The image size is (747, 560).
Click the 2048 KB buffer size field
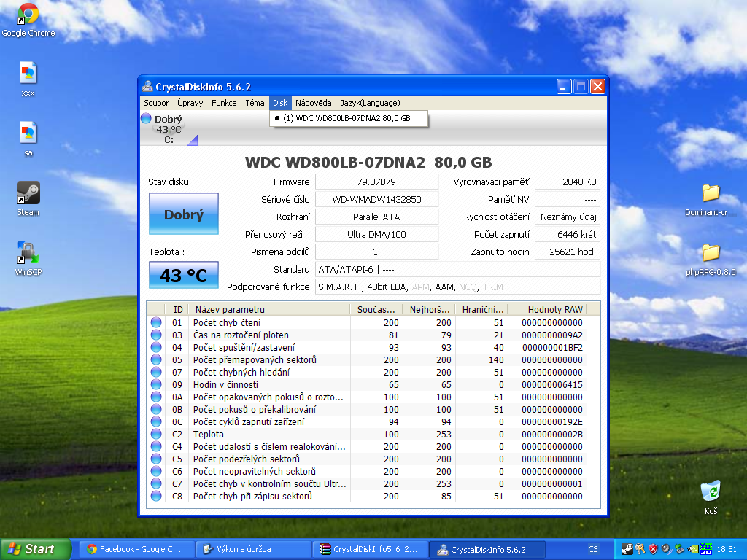(568, 182)
